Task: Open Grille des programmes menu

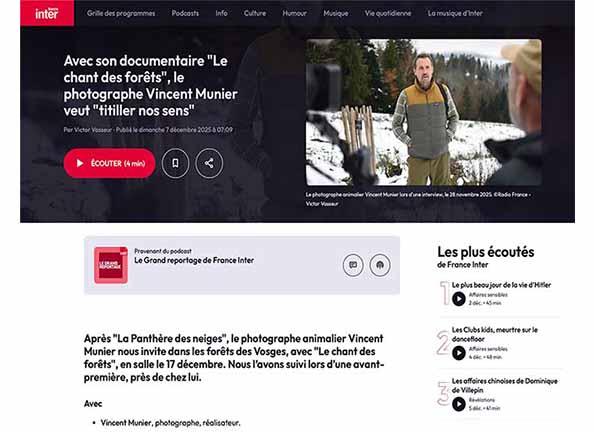Action: (121, 13)
